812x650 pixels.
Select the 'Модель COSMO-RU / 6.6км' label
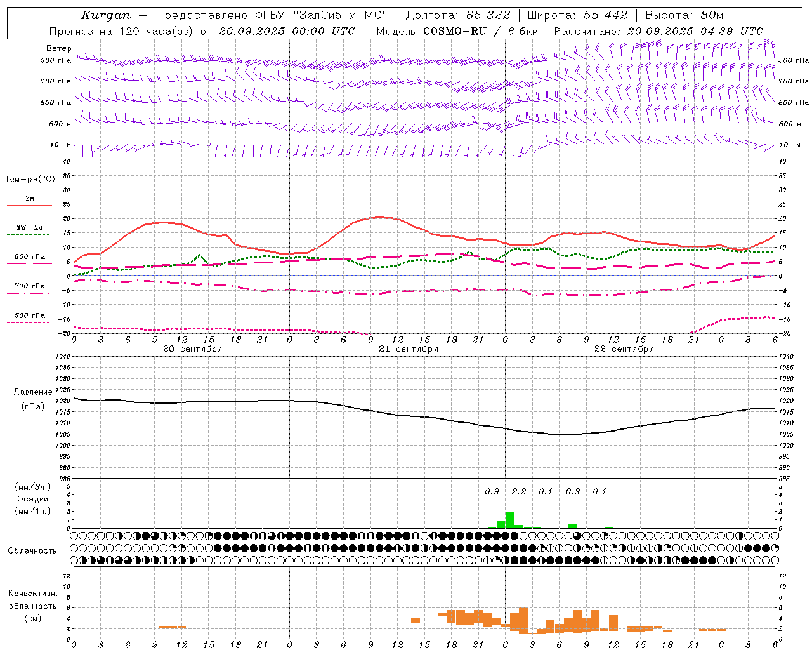[x=457, y=31]
